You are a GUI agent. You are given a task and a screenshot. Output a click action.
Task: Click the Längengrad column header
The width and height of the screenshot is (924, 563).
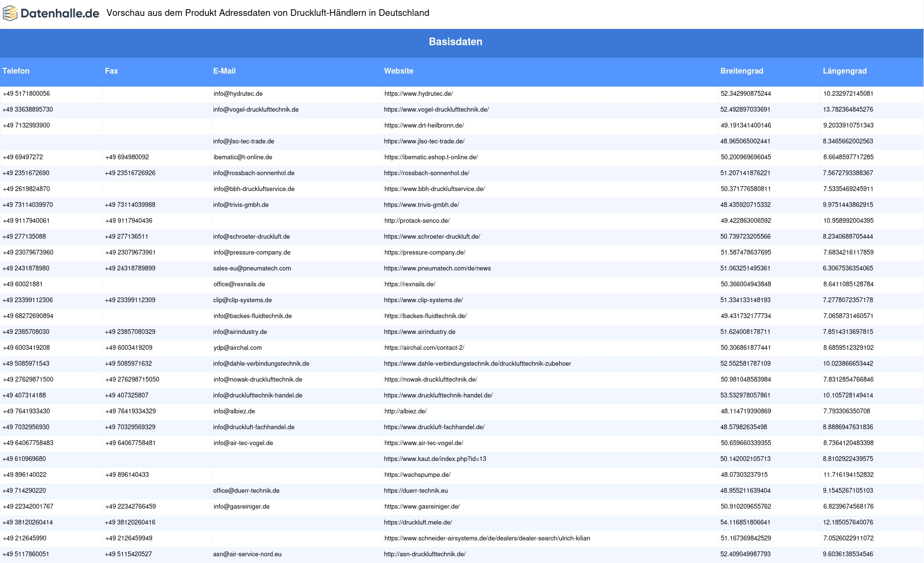(845, 71)
